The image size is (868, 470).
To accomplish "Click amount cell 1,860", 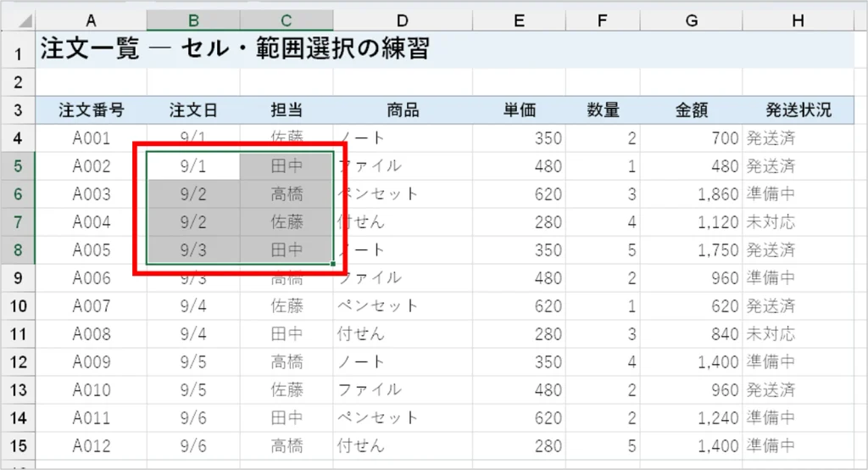I will pyautogui.click(x=691, y=194).
